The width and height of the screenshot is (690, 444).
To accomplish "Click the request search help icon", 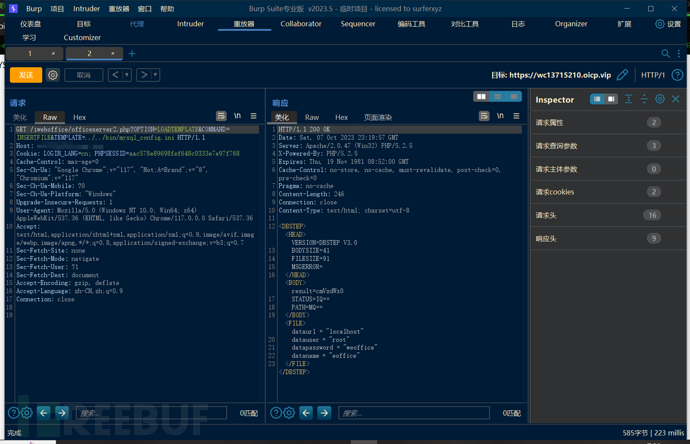I will tap(13, 412).
